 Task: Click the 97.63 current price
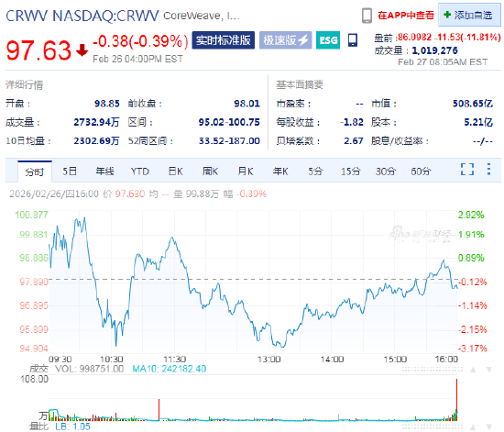coord(38,50)
